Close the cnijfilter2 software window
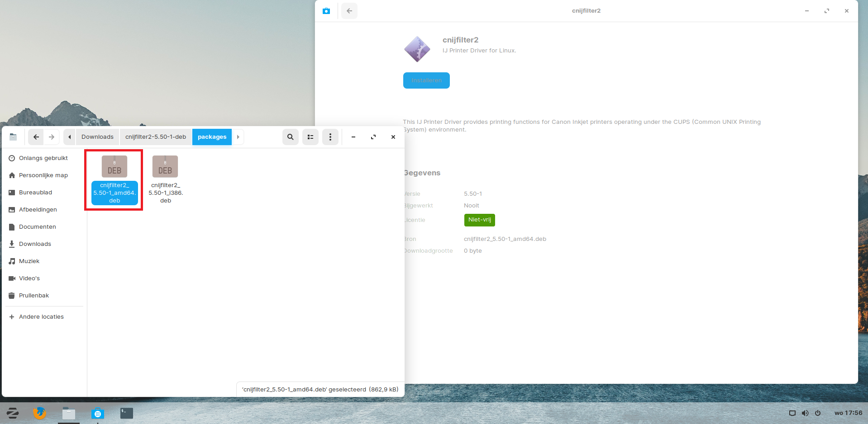This screenshot has height=424, width=868. 847,11
